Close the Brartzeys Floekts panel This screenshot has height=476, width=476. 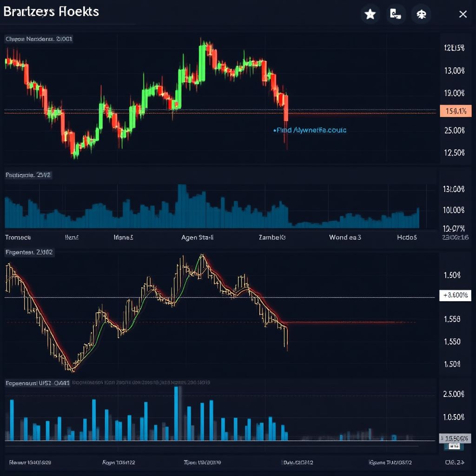coord(463,14)
